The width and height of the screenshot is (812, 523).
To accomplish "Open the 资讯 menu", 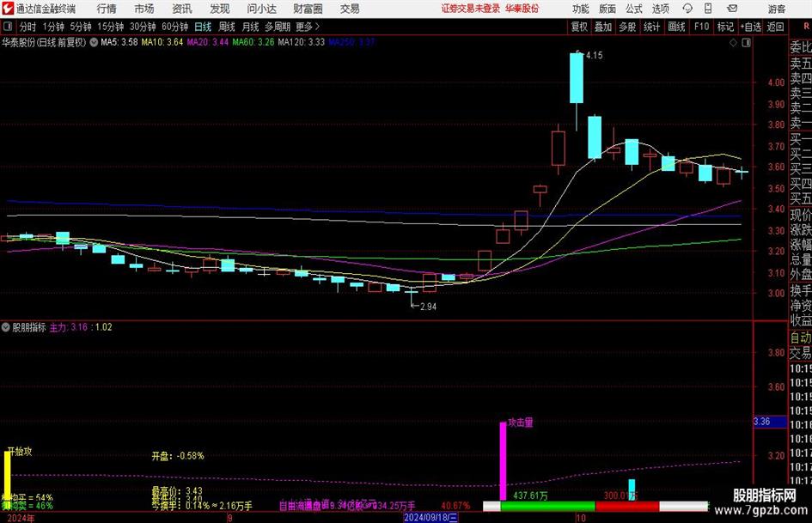I will [182, 9].
